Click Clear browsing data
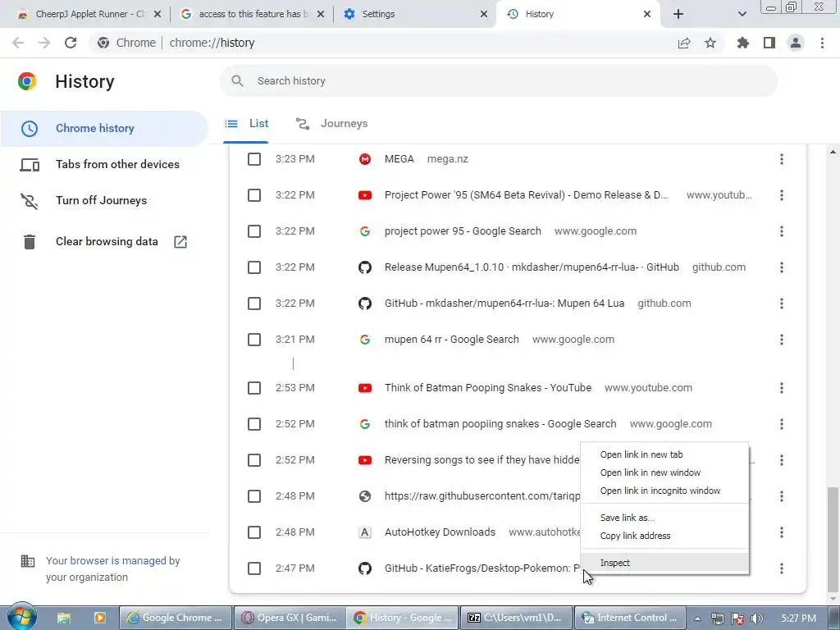 pos(104,242)
